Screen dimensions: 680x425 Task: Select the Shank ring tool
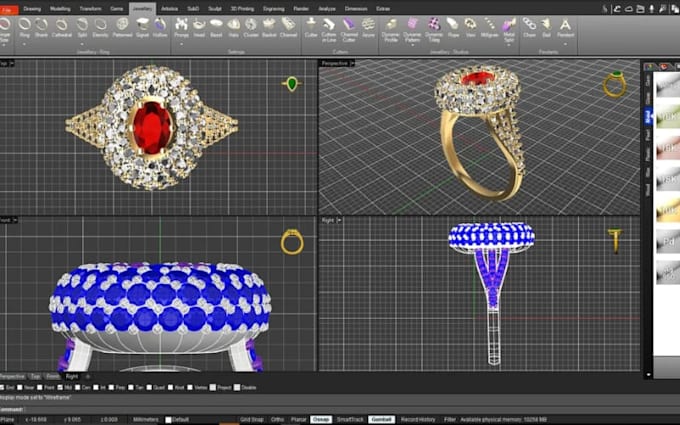point(41,26)
